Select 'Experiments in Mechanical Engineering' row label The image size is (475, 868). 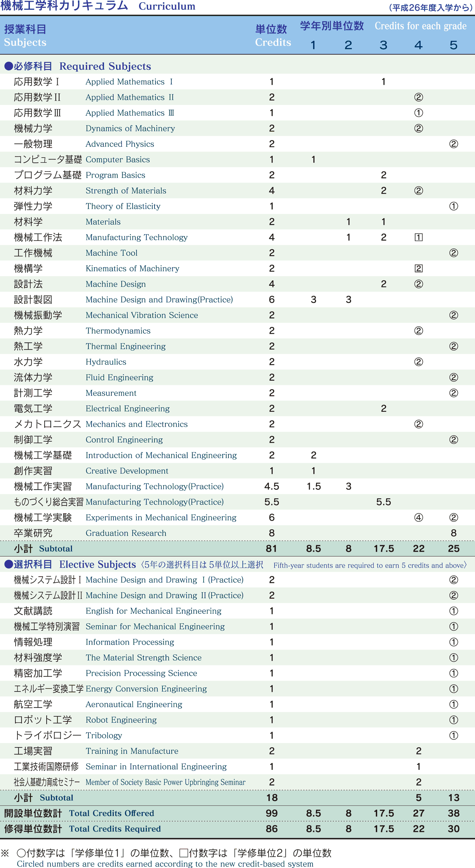[x=161, y=517]
